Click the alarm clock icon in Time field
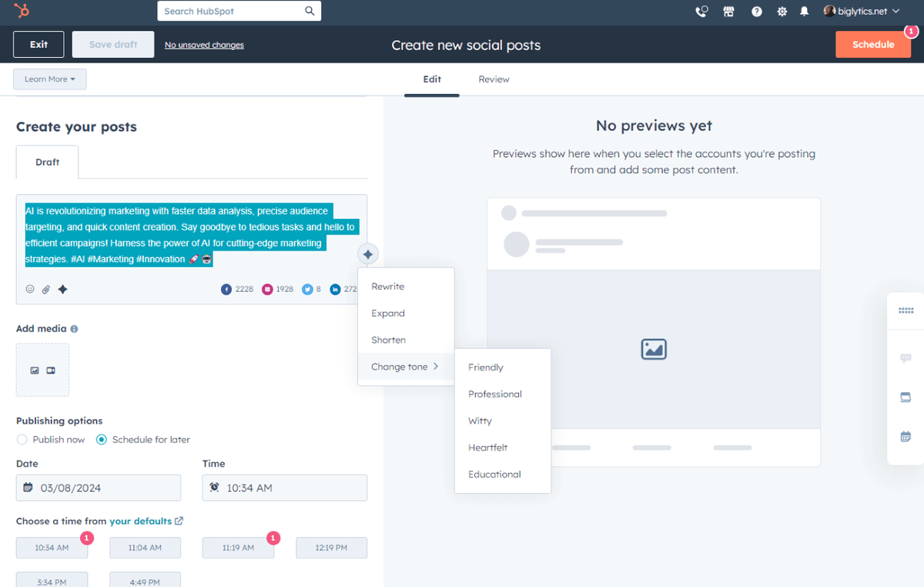Viewport: 924px width, 587px height. click(214, 488)
